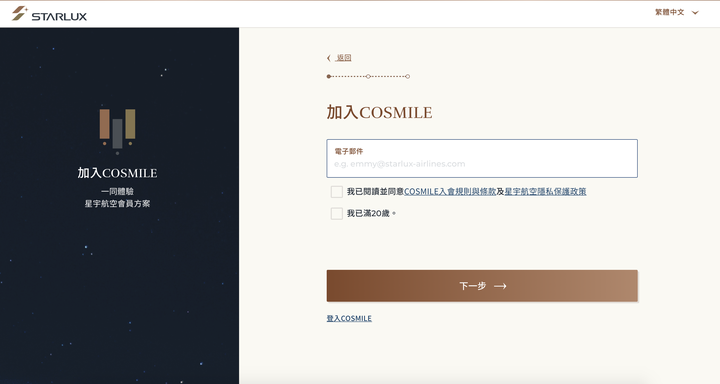Click the COSMILE card emblem on dark panel
This screenshot has width=720, height=384.
(x=117, y=131)
